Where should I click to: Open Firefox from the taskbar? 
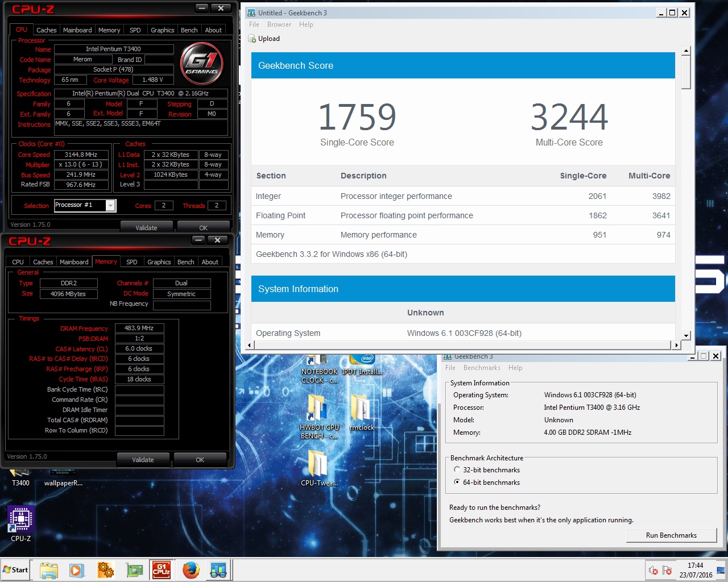tap(191, 570)
